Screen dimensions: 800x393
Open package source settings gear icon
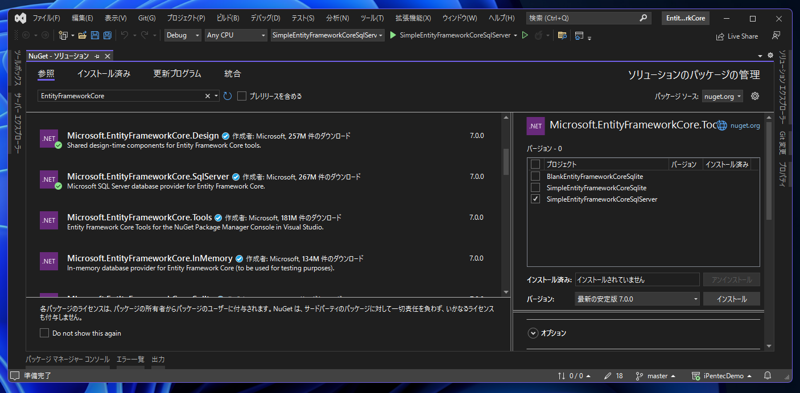(x=755, y=96)
